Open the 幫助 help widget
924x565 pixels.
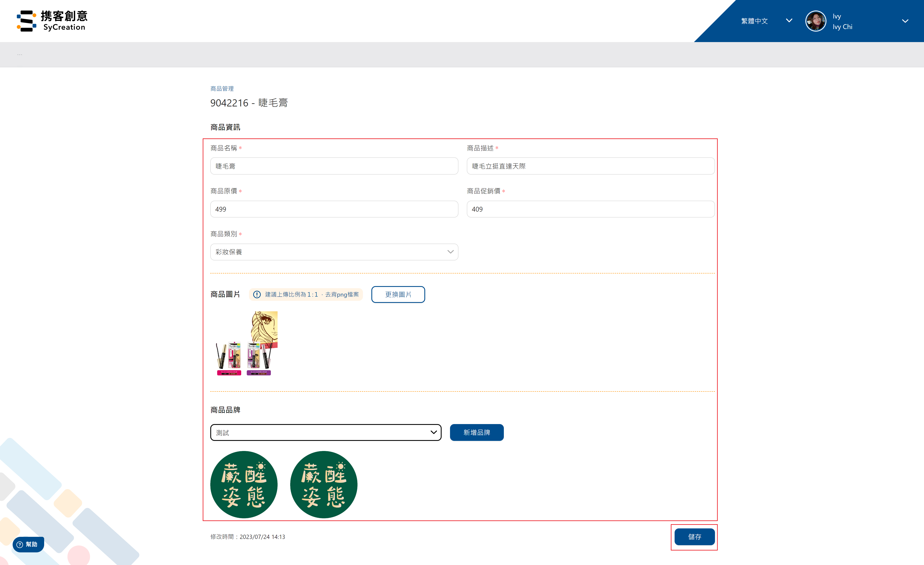[x=28, y=544]
